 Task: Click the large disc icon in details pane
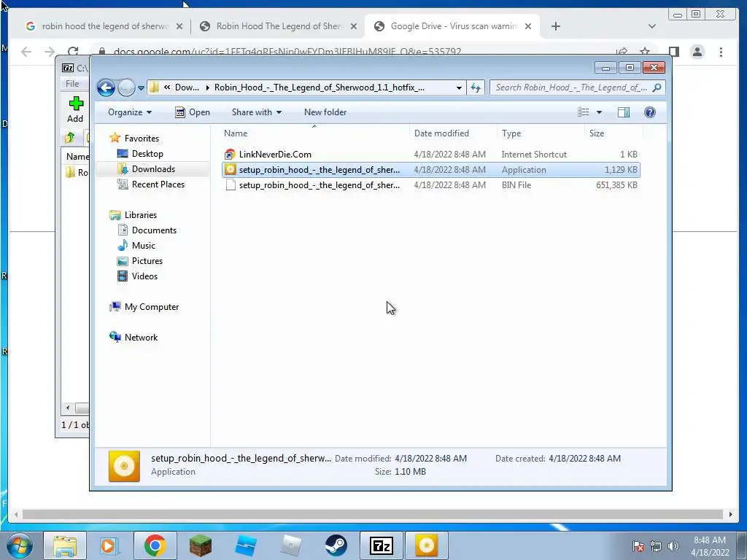coord(124,466)
